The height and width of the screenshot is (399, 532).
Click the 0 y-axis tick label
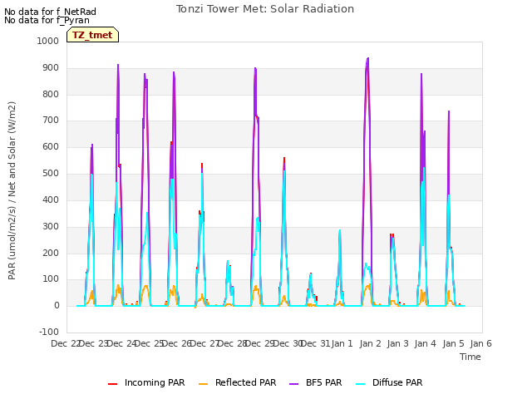[57, 306]
